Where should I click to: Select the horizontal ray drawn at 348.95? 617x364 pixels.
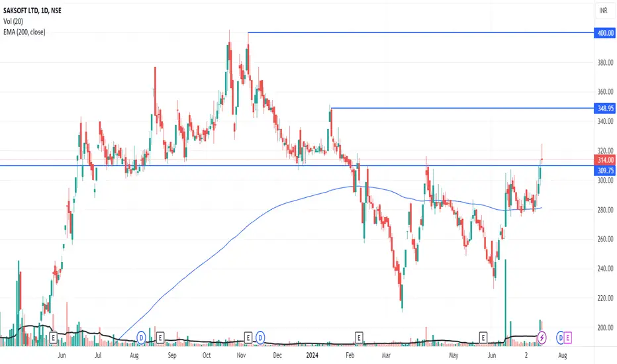[462, 108]
